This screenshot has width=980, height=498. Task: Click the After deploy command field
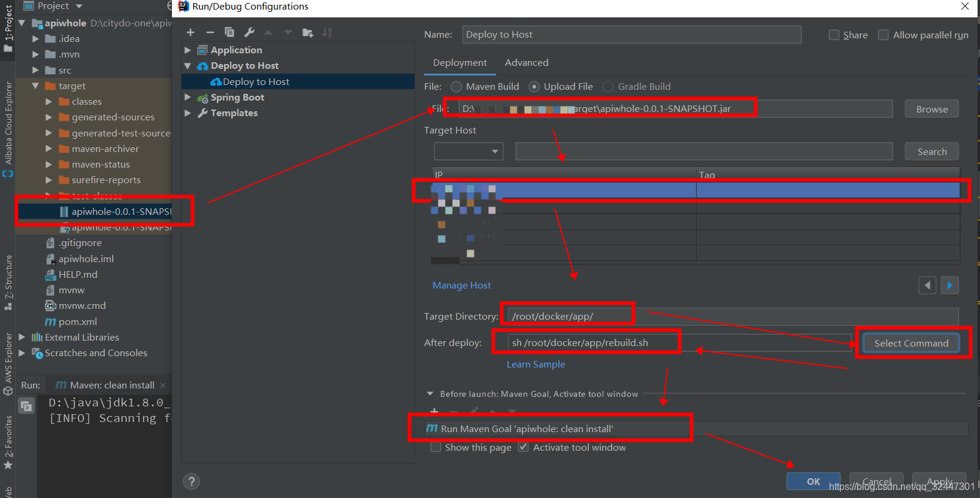click(679, 343)
